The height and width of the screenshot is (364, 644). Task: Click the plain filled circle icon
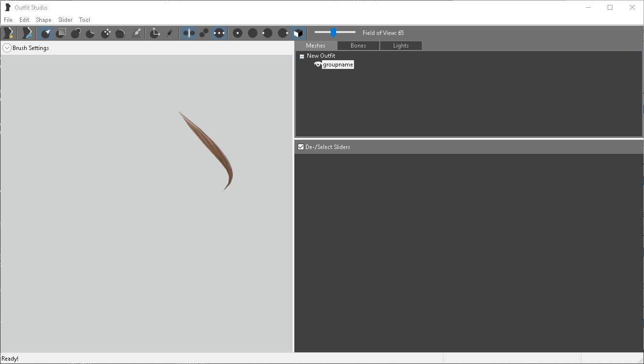click(x=253, y=33)
